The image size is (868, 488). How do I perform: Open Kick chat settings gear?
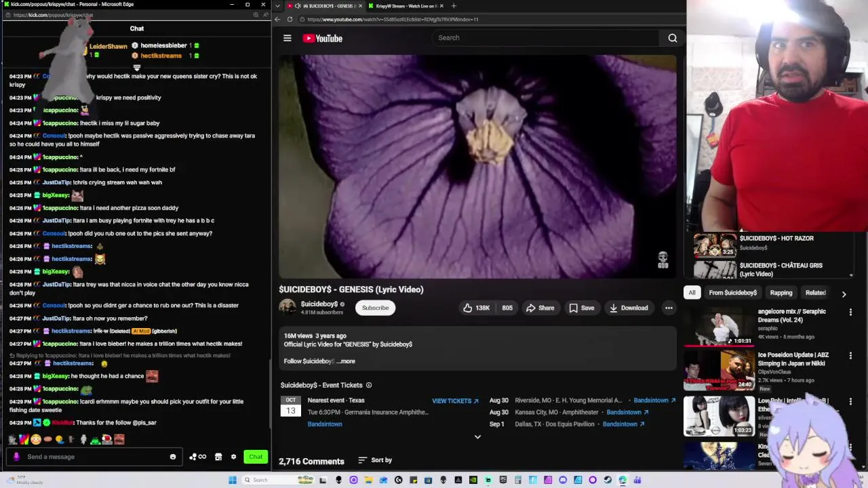tap(233, 457)
